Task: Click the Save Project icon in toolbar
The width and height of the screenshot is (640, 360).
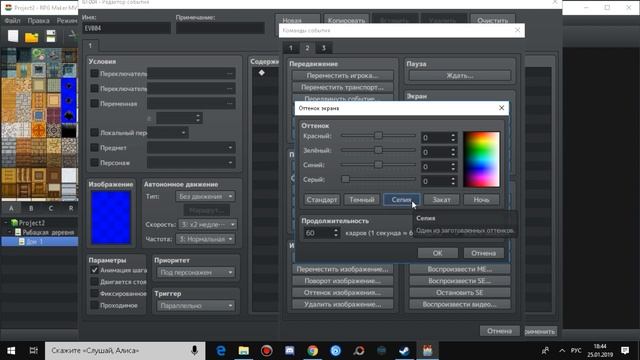Action: [x=51, y=36]
